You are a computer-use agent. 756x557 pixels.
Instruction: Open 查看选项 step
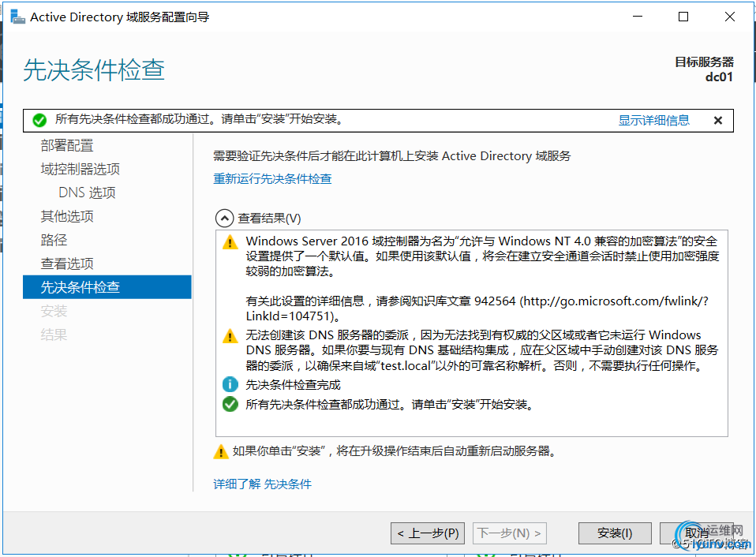click(67, 264)
